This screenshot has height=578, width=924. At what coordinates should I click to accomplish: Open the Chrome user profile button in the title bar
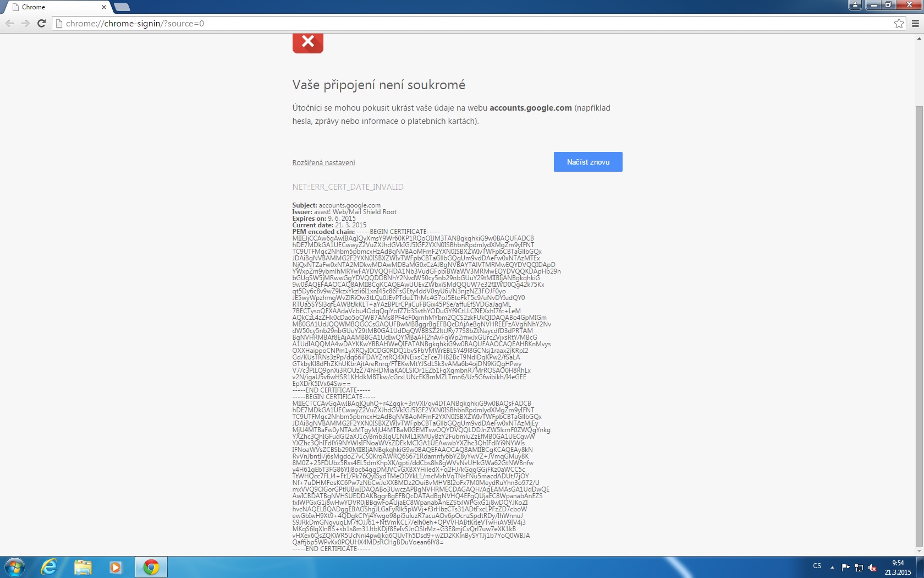click(855, 5)
